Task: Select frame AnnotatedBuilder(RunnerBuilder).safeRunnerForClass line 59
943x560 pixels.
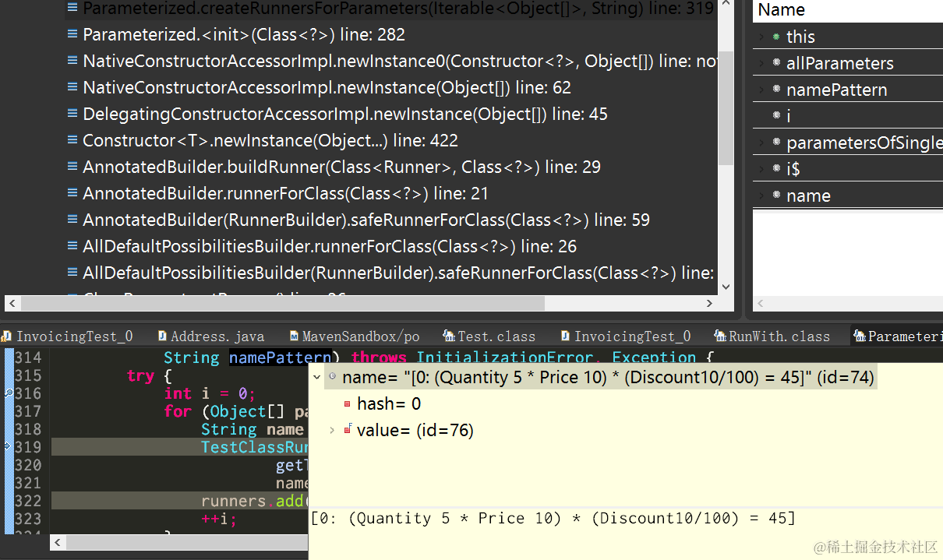Action: coord(358,220)
